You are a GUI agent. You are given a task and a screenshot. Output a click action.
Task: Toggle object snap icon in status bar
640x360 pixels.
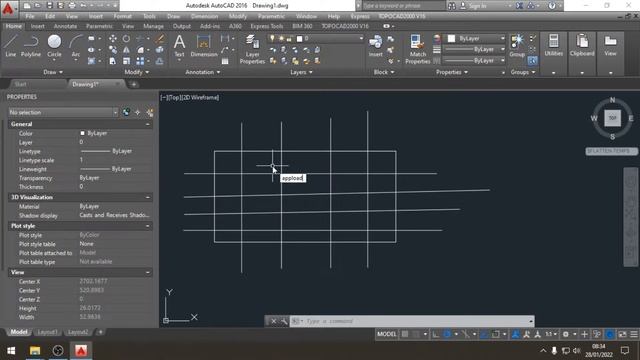495,334
